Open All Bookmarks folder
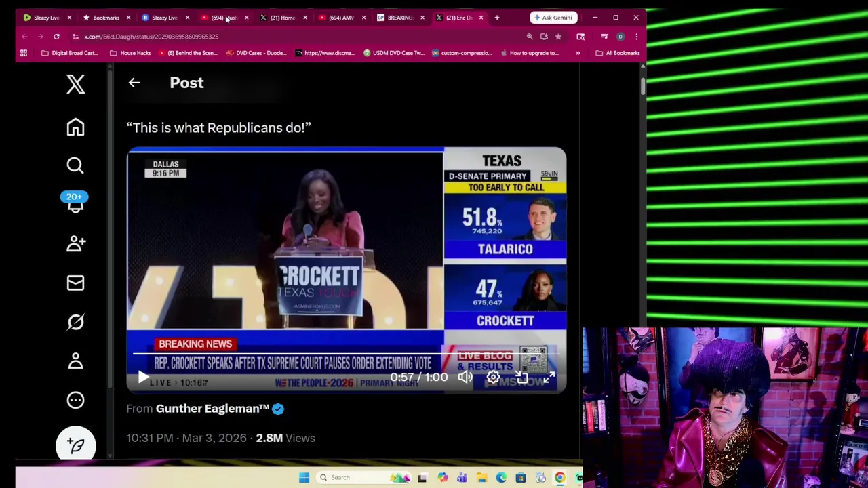The width and height of the screenshot is (868, 488). click(x=618, y=53)
